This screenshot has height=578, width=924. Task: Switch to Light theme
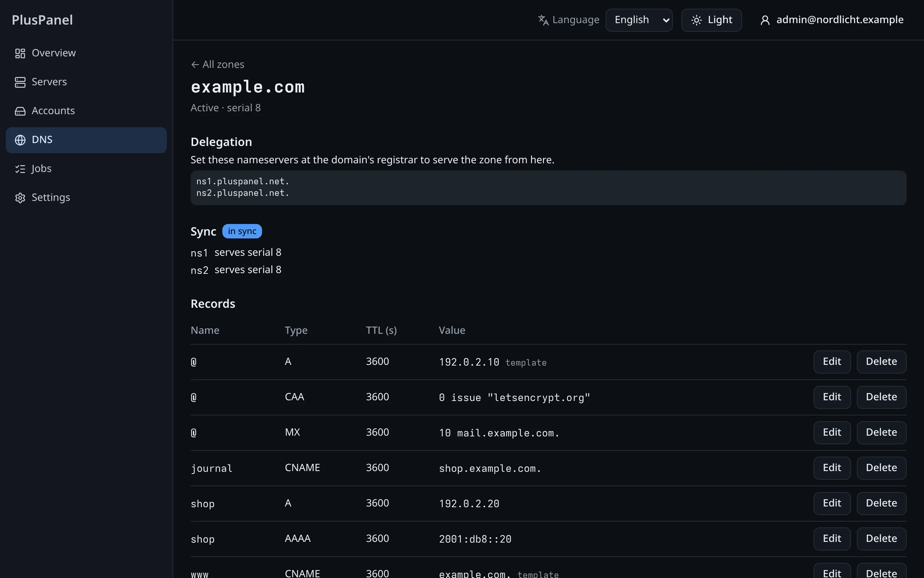click(711, 20)
